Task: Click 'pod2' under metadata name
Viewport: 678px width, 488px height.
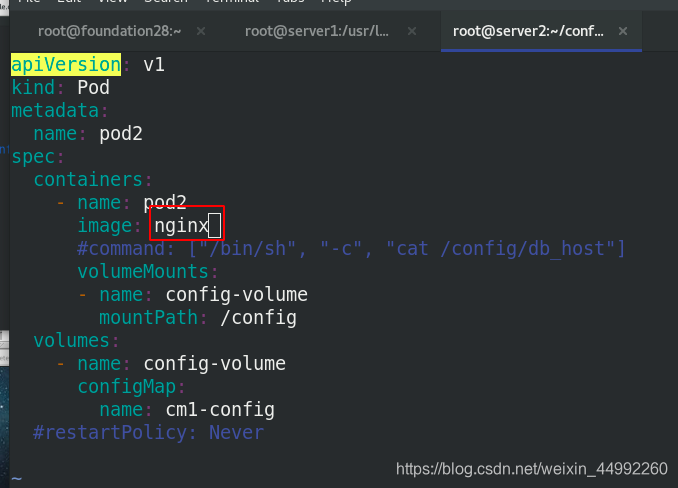Action: tap(121, 134)
